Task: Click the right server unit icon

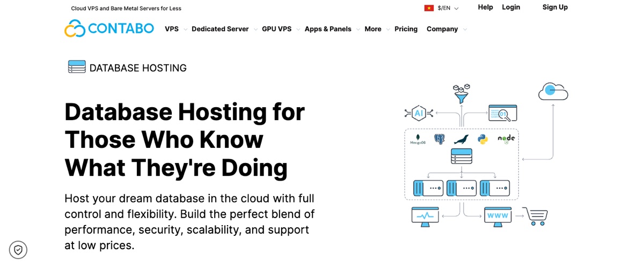Action: [495, 188]
